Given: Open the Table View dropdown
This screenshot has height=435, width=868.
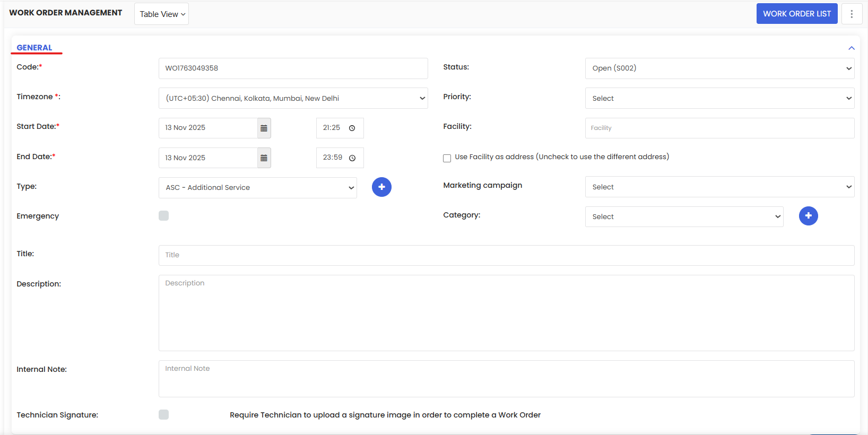Looking at the screenshot, I should 161,14.
